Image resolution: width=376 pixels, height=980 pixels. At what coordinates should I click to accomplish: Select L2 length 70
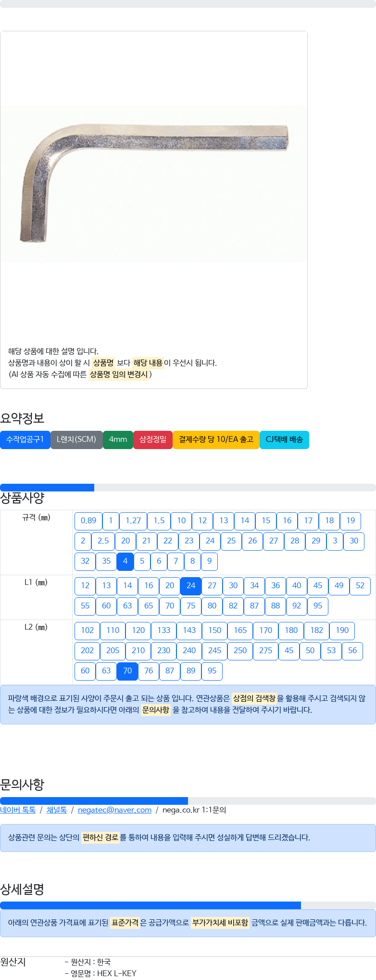[x=127, y=671]
